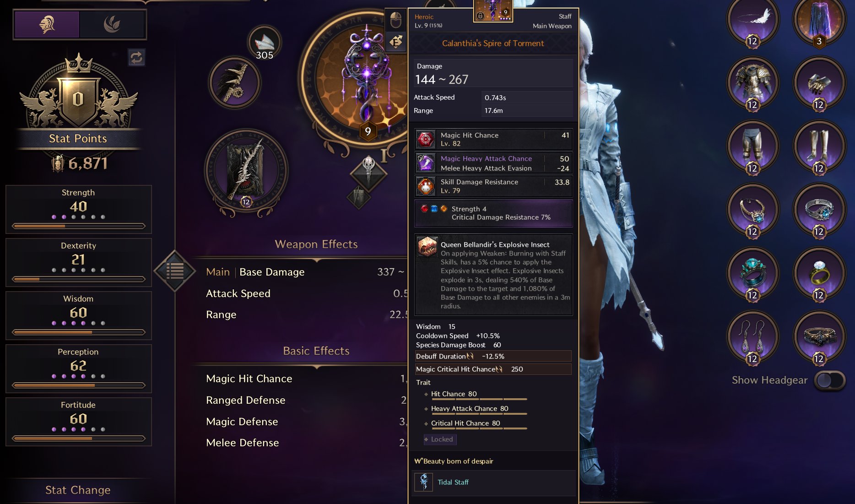Select the gloves equipment slot
Viewport: 855px width, 504px height.
point(819,83)
